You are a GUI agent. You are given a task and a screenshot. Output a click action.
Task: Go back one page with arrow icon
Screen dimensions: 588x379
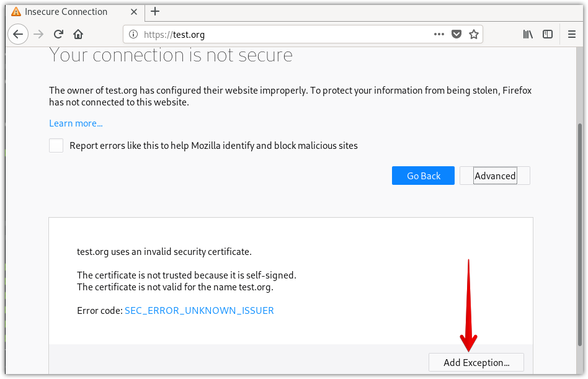coord(18,35)
